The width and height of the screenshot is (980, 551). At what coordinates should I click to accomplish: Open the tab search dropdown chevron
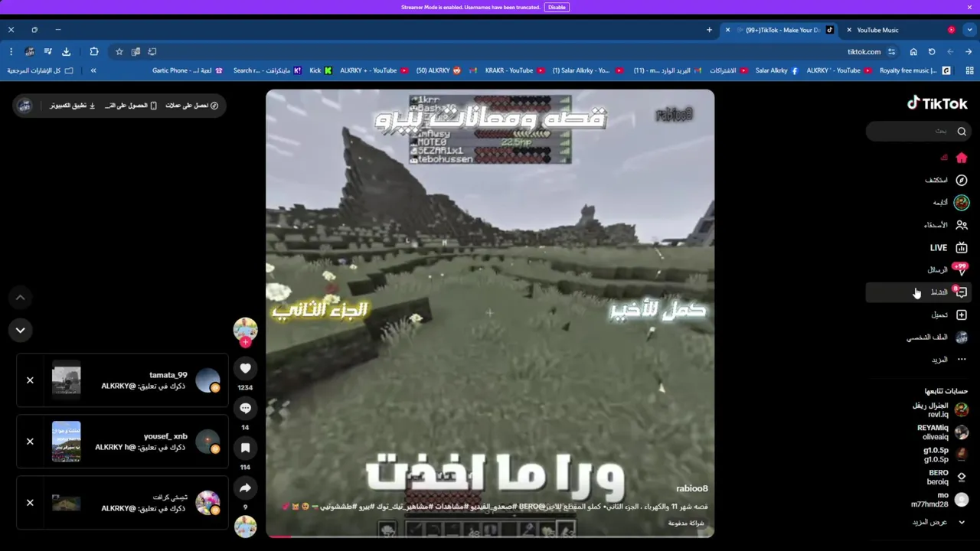pos(969,30)
